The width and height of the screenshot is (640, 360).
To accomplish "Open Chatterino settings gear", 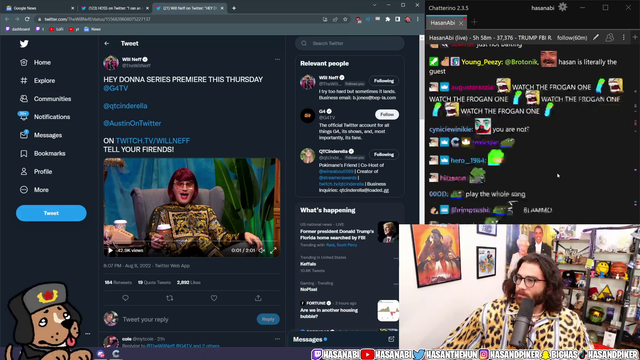I will (563, 7).
